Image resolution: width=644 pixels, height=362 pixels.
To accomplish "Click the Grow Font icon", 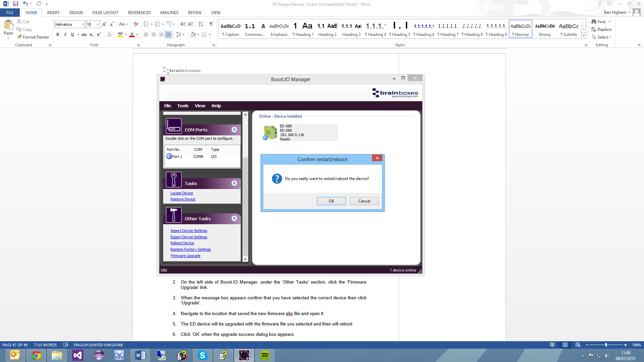I will pos(104,24).
